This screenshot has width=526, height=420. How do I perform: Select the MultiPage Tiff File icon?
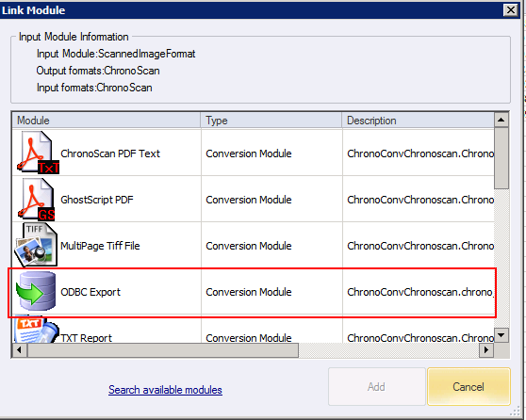(x=36, y=245)
